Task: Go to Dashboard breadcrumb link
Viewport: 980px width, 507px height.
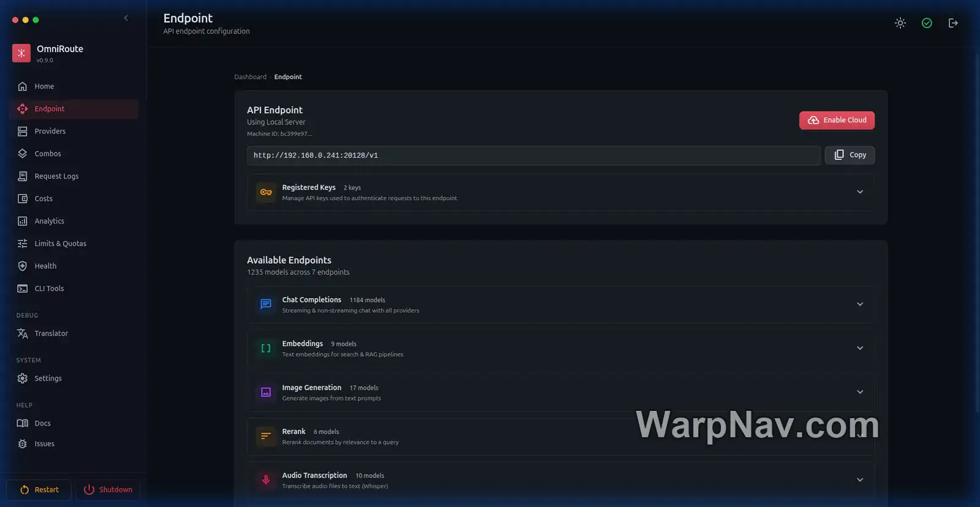Action: [250, 77]
